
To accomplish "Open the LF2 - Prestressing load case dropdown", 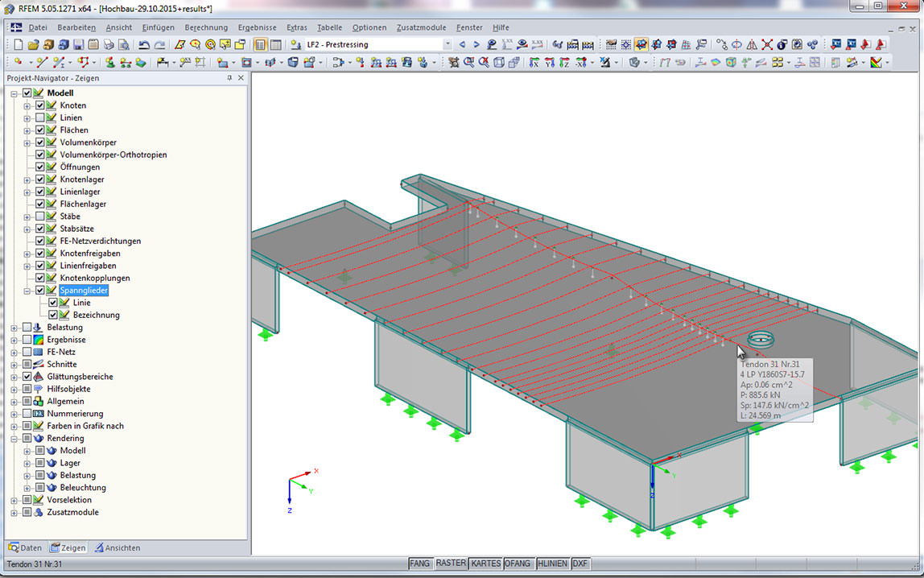I will pyautogui.click(x=448, y=44).
